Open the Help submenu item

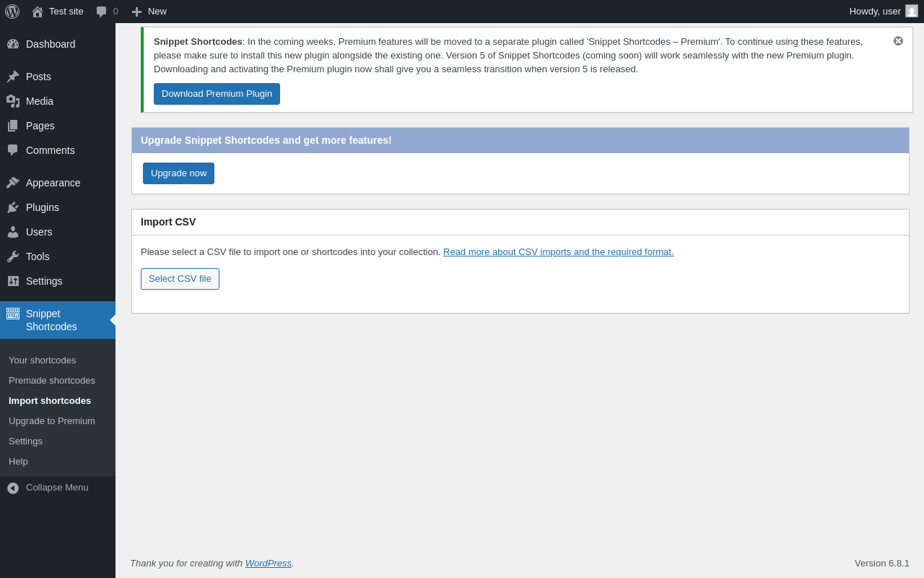coord(18,462)
